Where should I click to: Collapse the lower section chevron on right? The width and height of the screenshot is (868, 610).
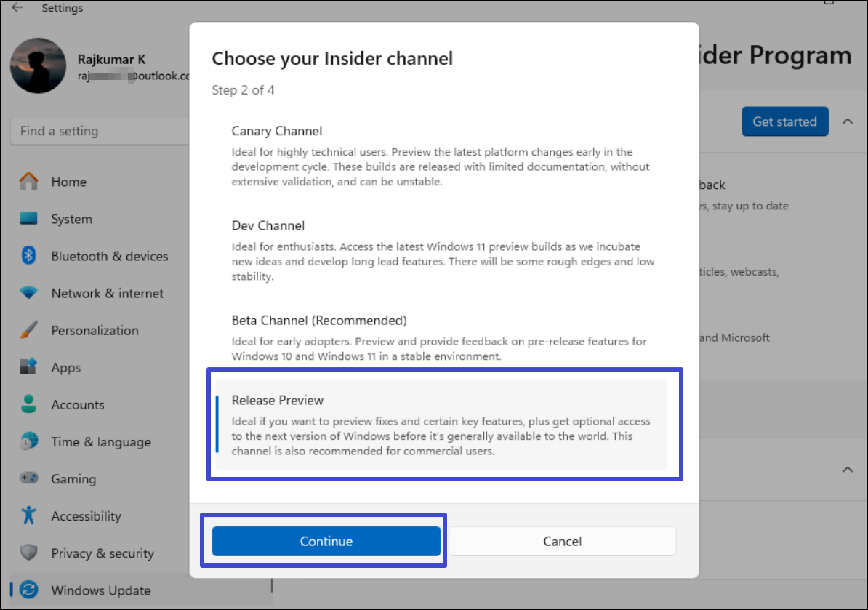click(x=848, y=470)
